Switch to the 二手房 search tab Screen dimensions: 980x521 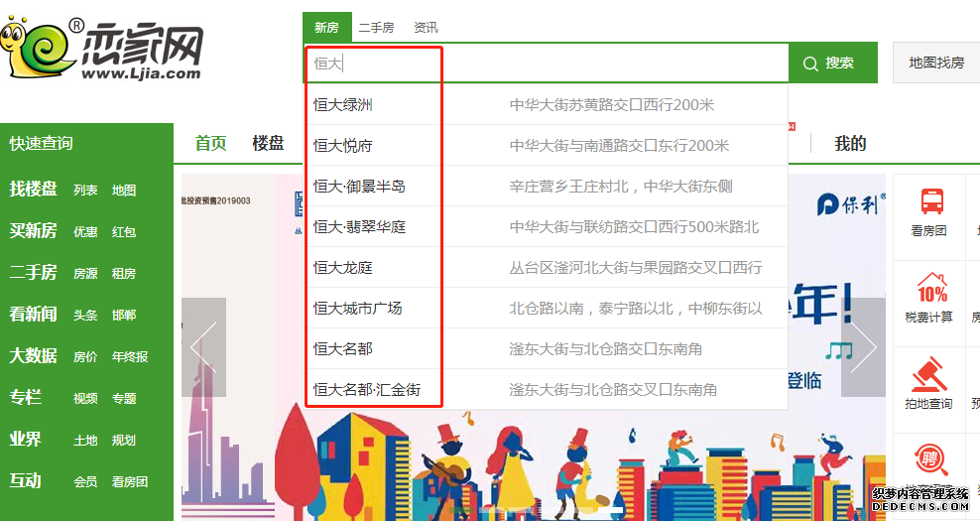376,28
